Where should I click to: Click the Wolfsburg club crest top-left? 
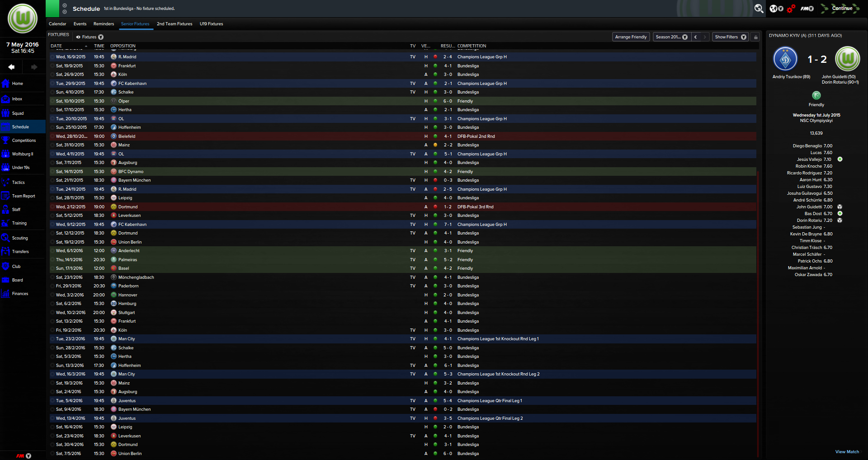[x=23, y=19]
